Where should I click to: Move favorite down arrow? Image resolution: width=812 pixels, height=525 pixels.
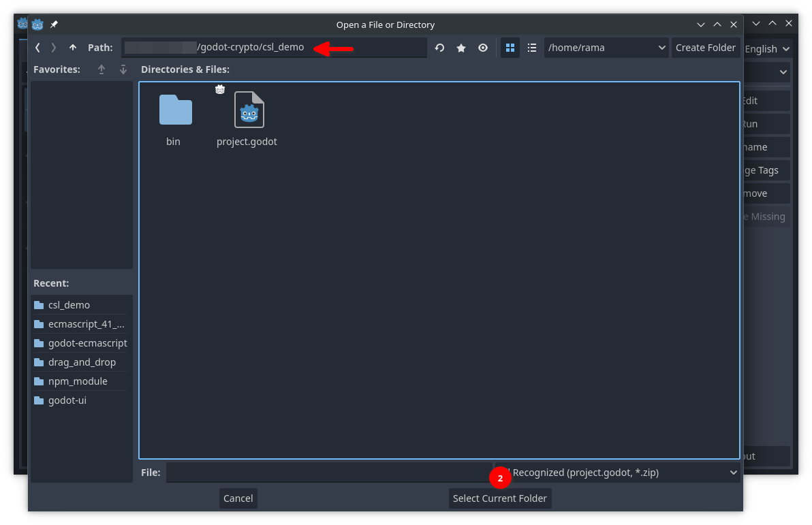123,69
